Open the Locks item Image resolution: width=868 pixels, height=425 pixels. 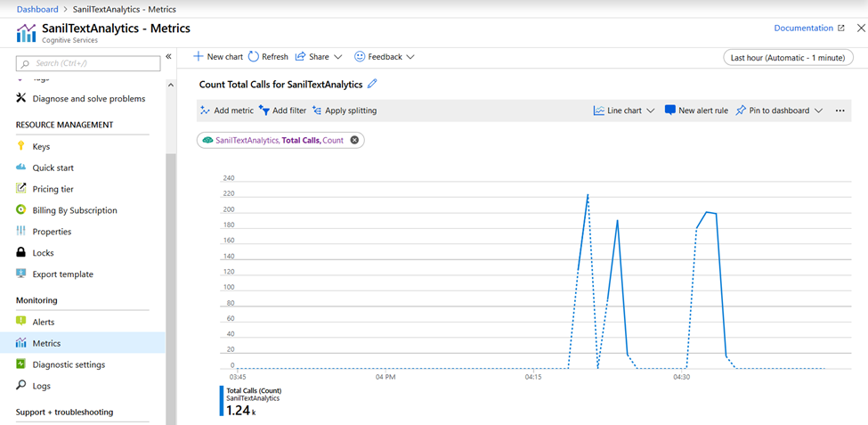tap(44, 253)
